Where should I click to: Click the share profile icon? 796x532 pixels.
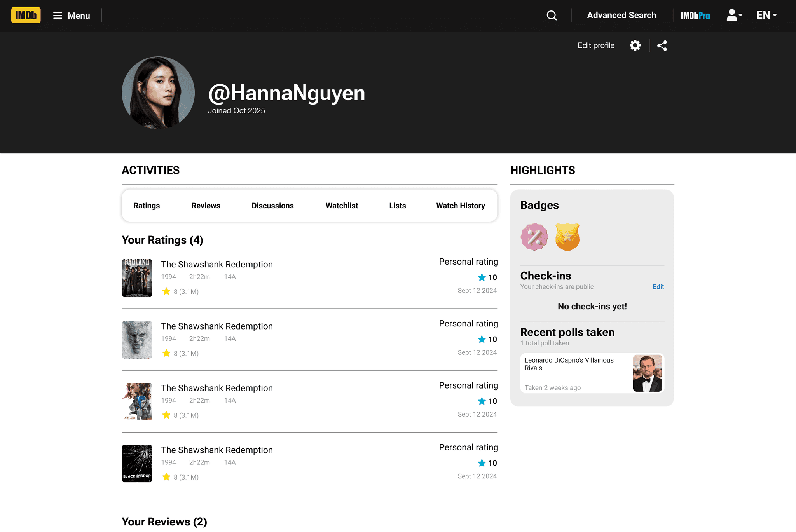[662, 45]
